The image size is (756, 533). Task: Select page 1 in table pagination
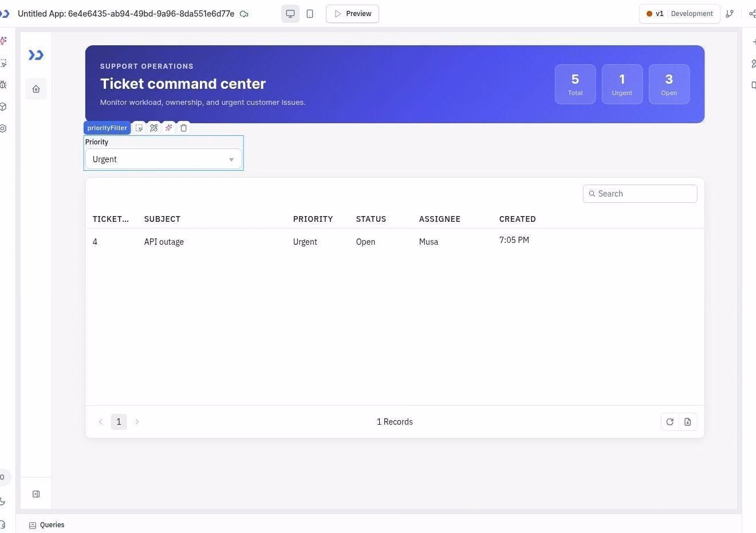[119, 422]
